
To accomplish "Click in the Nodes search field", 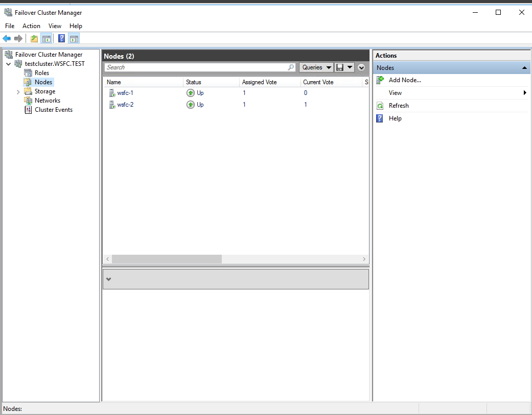I will [196, 67].
